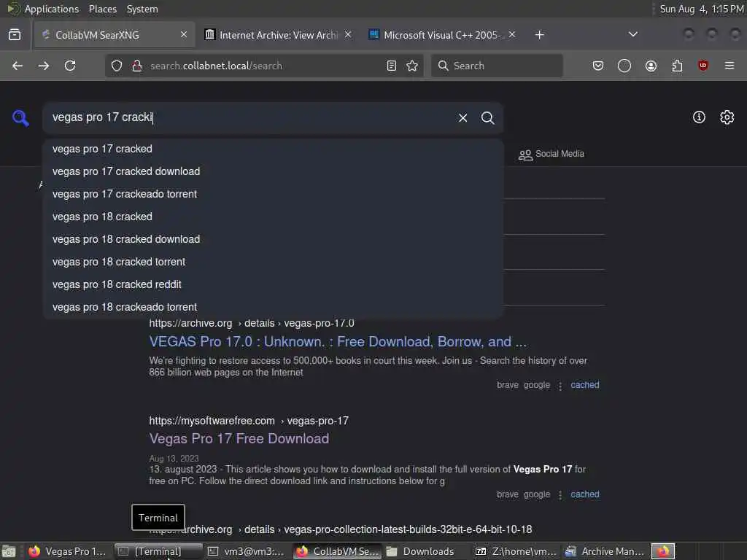747x560 pixels.
Task: Choose suggestion 'vegas pro 18 cracked'
Action: click(x=273, y=217)
